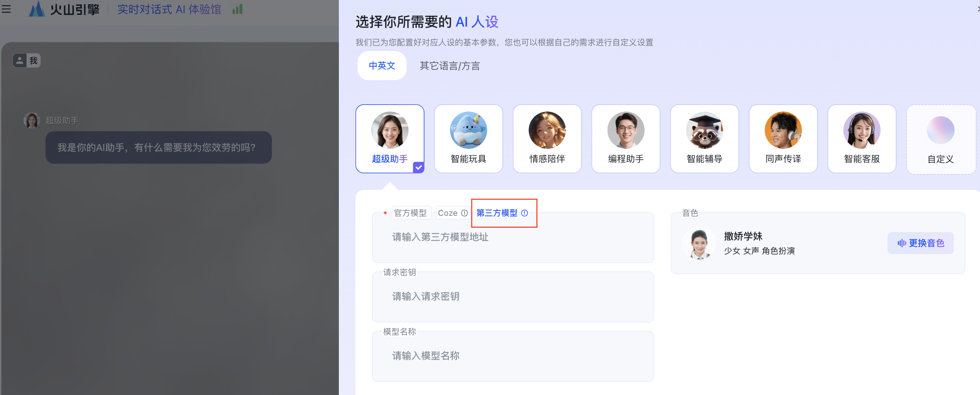Viewport: 980px width, 395px height.
Task: Select the 超级助手 persona card
Action: pyautogui.click(x=390, y=139)
